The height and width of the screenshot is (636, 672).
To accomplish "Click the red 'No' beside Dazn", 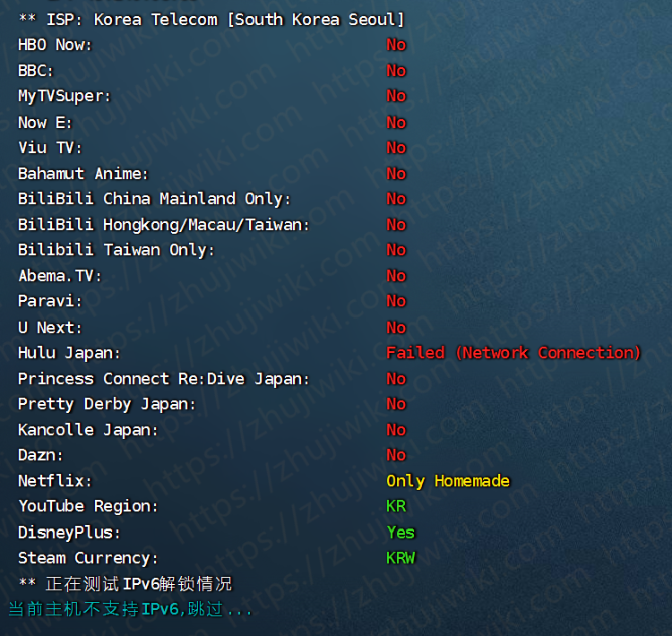I will pyautogui.click(x=396, y=455).
